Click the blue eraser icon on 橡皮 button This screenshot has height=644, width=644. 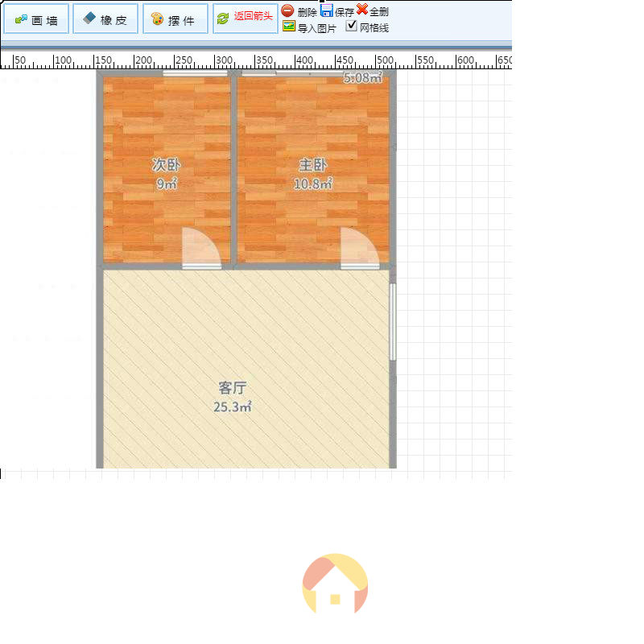coord(89,18)
